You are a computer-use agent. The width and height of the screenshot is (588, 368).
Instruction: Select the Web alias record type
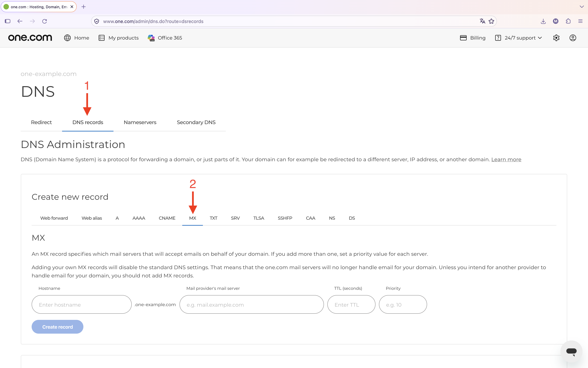(92, 218)
